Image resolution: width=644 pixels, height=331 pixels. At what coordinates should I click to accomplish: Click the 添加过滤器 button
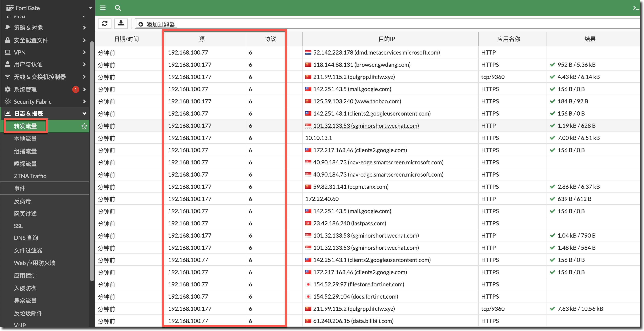click(x=156, y=24)
